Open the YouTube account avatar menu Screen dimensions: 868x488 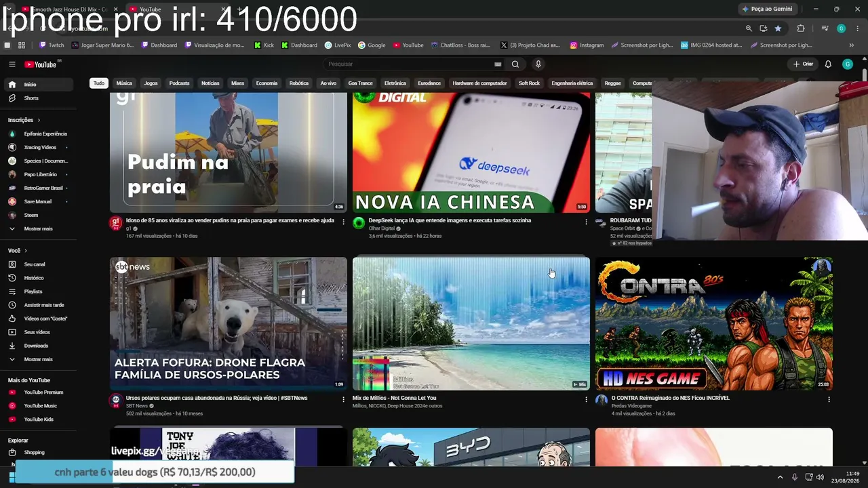tap(848, 64)
